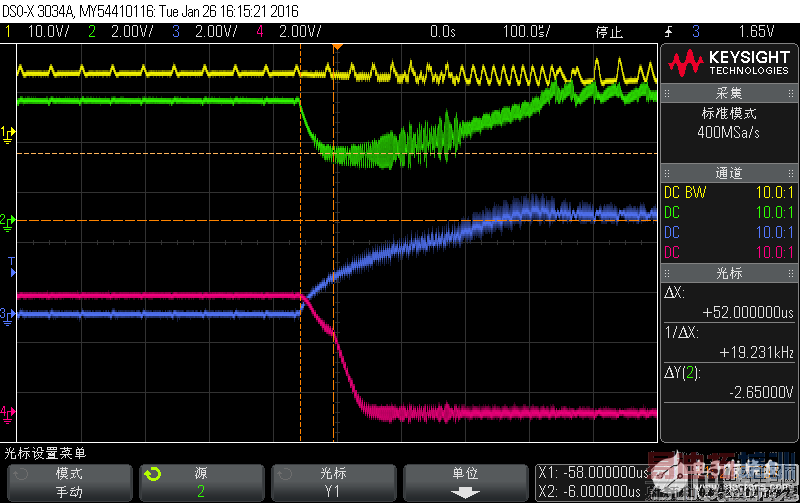Click the Keysight Technologies logo
This screenshot has height=503, width=800.
(729, 63)
